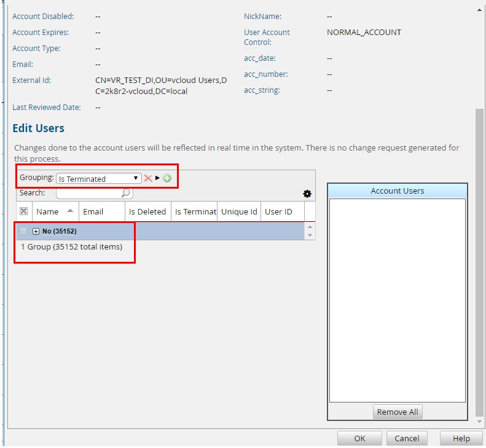Click the green add grouping icon
Screen dimensions: 486x448
[x=167, y=178]
